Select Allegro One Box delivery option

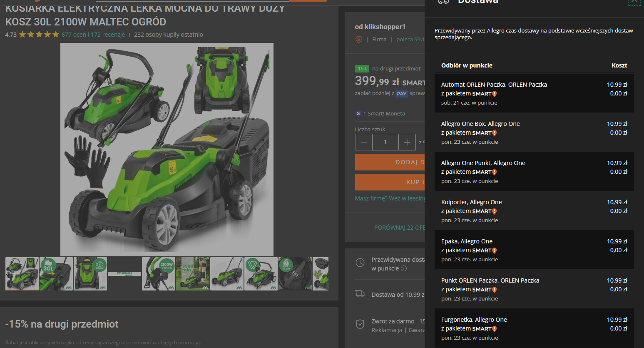534,132
